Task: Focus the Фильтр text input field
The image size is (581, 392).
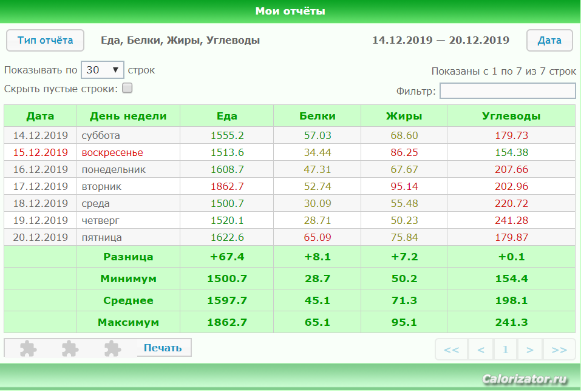Action: (508, 91)
